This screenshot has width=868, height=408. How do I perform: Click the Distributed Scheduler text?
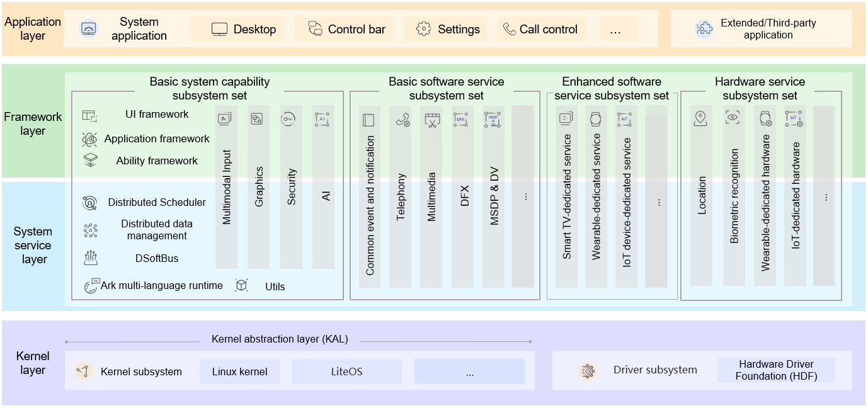click(x=157, y=203)
